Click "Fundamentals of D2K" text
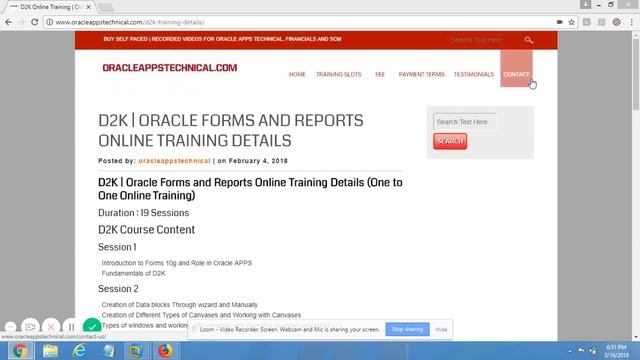This screenshot has width=640, height=360. coord(133,273)
